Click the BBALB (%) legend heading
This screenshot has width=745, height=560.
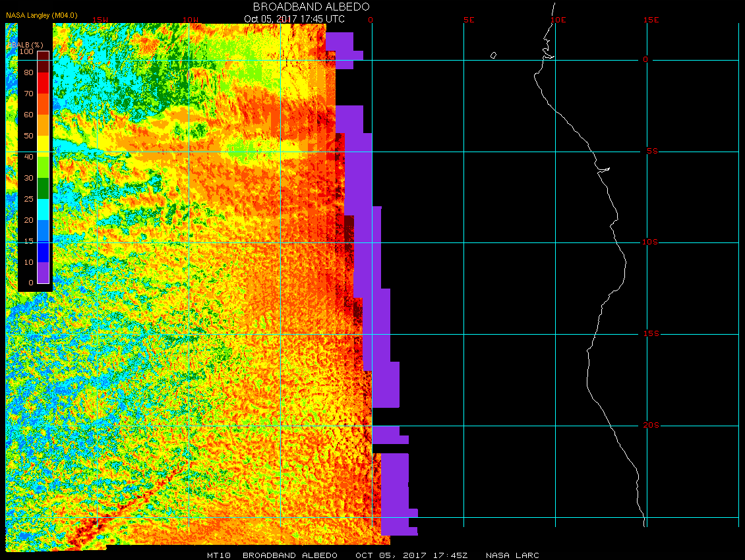pos(26,45)
